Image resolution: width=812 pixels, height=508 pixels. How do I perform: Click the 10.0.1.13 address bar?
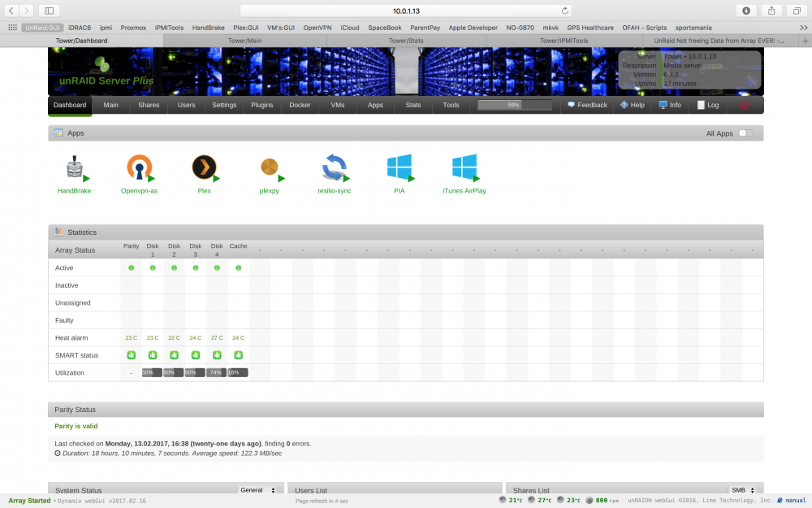point(406,11)
